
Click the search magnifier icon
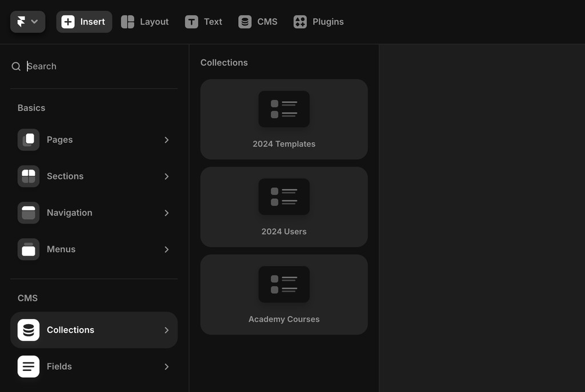(x=15, y=66)
